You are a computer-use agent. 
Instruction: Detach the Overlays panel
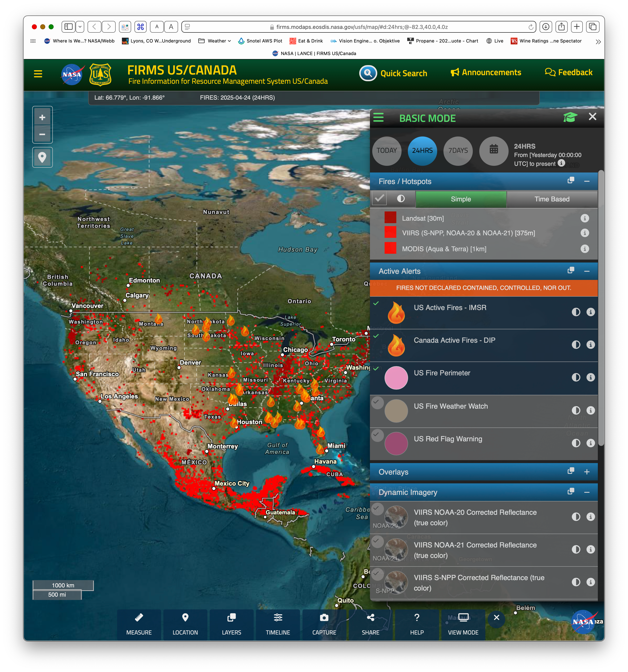point(571,471)
